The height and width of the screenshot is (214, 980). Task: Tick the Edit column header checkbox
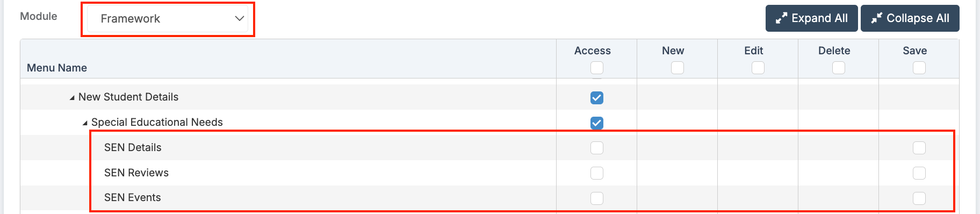[x=758, y=68]
